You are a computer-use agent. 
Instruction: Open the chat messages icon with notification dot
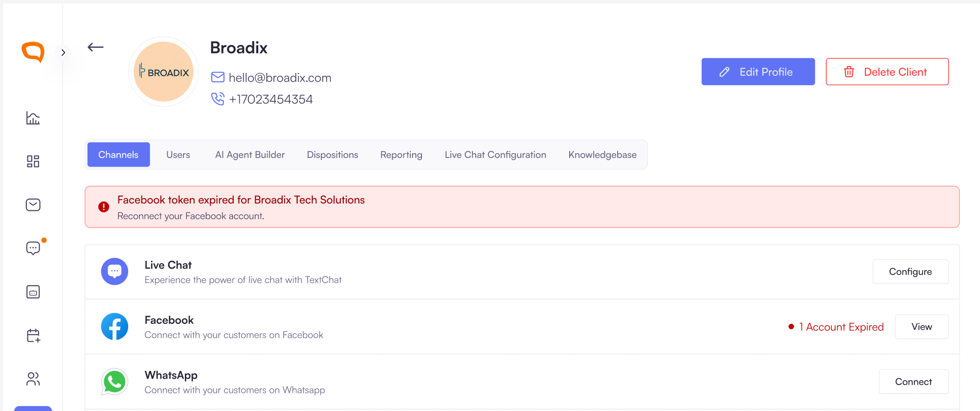[34, 248]
